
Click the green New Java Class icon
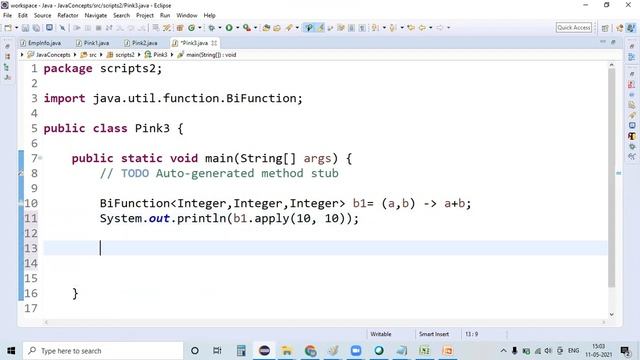coord(191,28)
